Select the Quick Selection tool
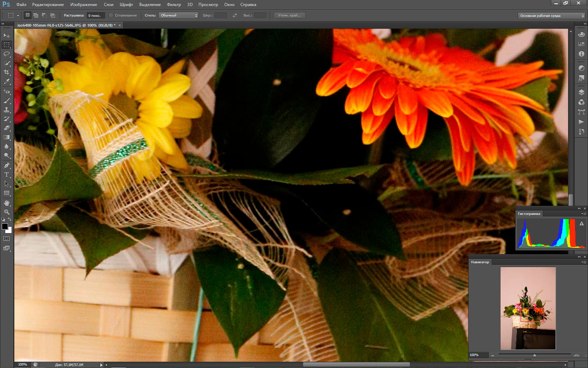588x368 pixels. tap(7, 63)
